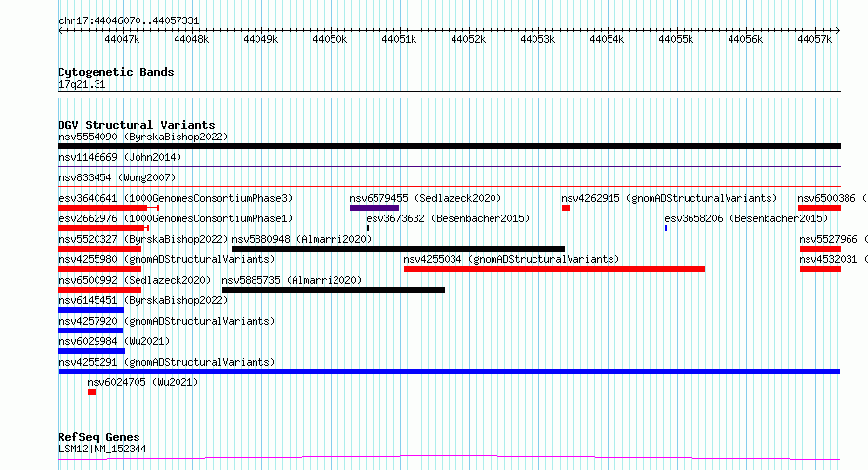
Task: Click the nsv4255034 (gnomADStructuralVariants) label
Action: tap(511, 259)
